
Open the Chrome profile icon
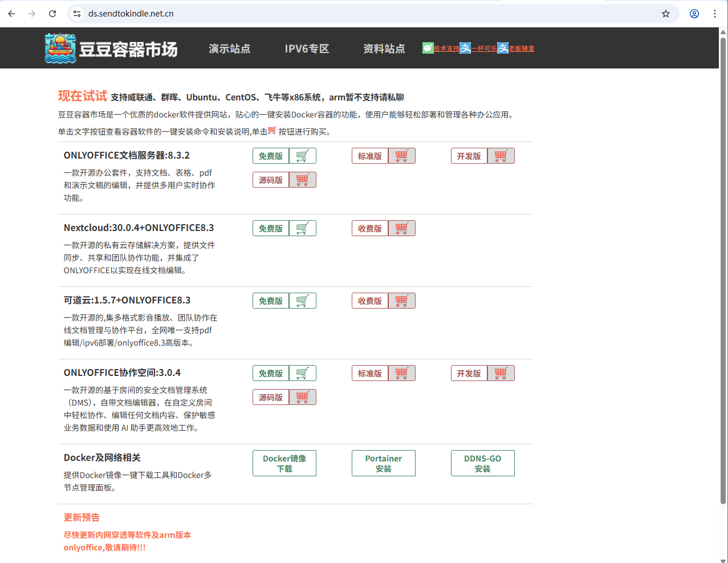click(x=694, y=14)
